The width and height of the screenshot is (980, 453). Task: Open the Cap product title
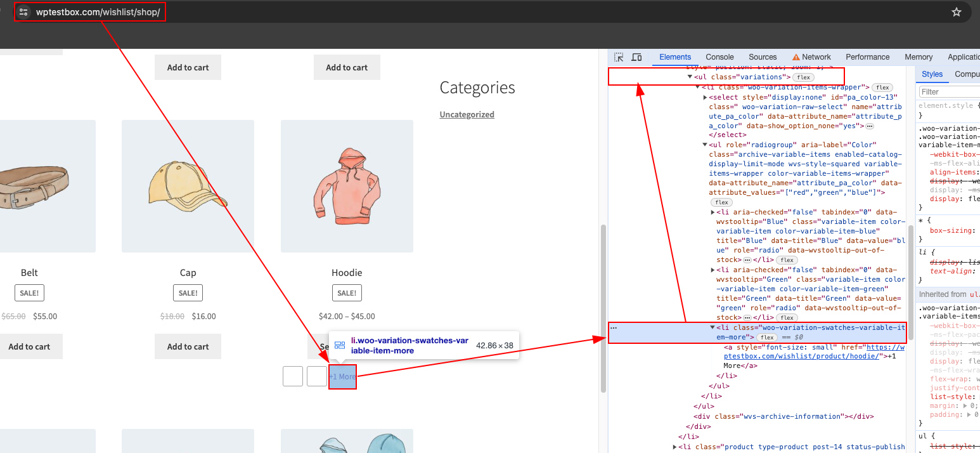click(188, 273)
